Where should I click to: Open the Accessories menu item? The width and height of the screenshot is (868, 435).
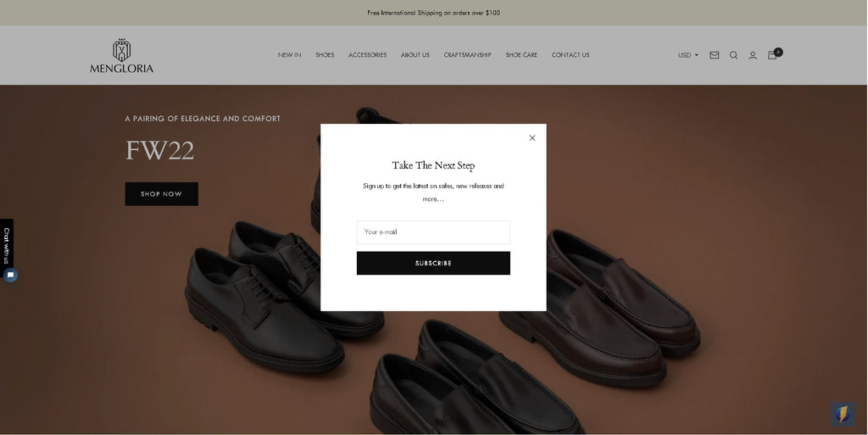click(x=368, y=55)
